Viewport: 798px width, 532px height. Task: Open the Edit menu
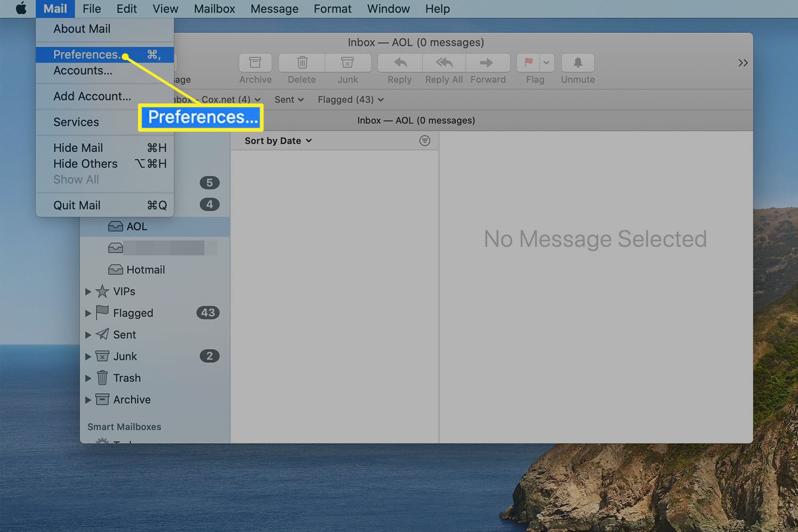pos(127,9)
